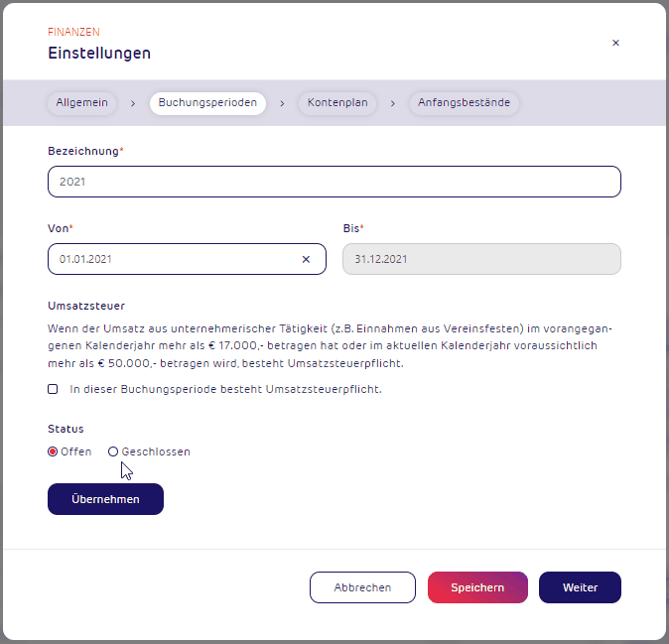
Task: Clear the Von date field
Action: coord(306,259)
